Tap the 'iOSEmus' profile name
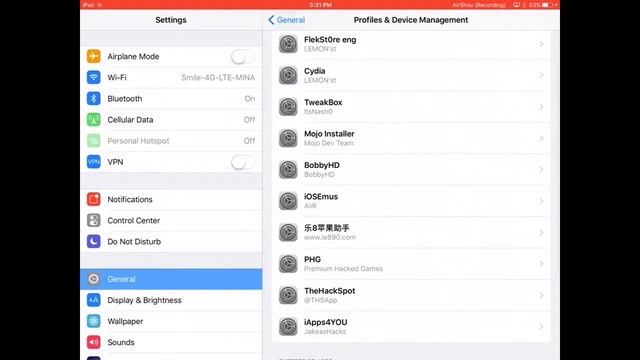This screenshot has height=360, width=640. click(321, 197)
